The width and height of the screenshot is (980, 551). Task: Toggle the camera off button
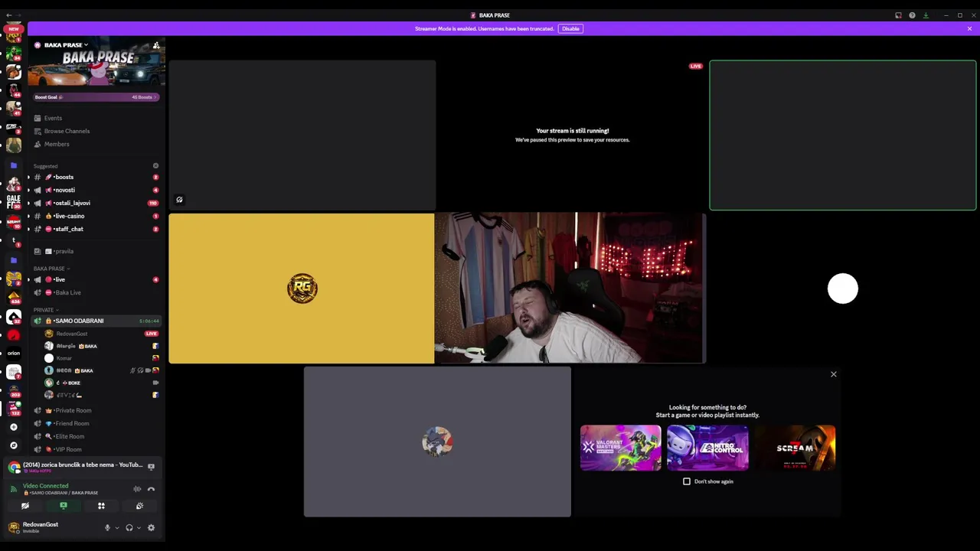[x=25, y=506]
